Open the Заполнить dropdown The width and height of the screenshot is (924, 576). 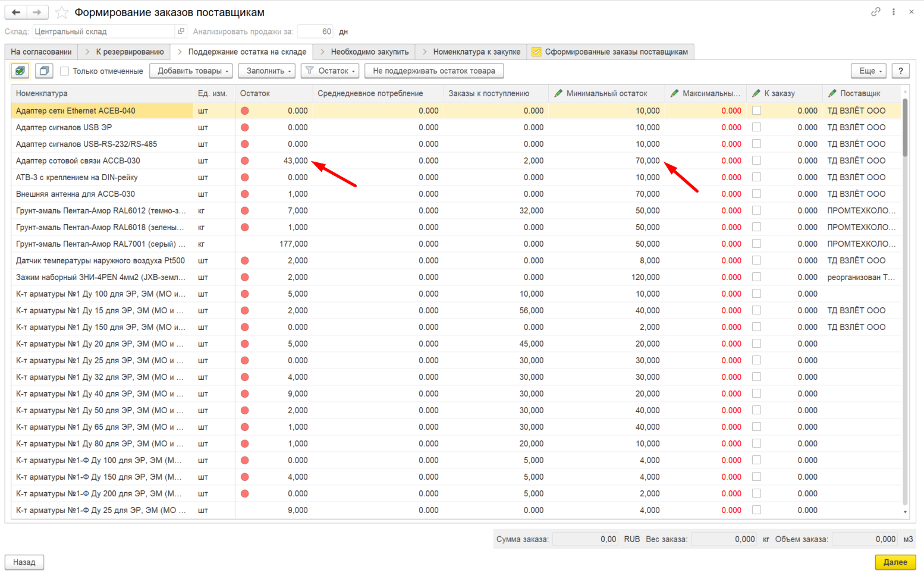[x=267, y=71]
